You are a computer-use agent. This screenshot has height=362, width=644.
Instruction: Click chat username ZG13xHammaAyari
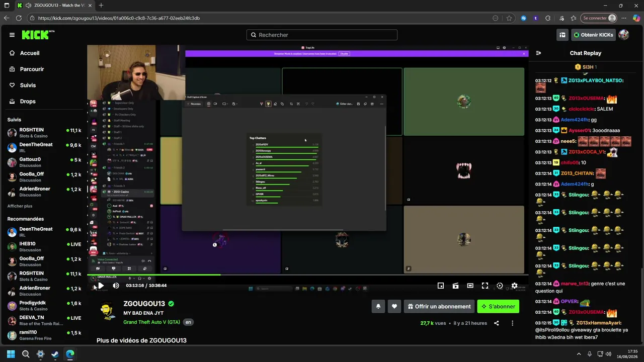pyautogui.click(x=599, y=323)
